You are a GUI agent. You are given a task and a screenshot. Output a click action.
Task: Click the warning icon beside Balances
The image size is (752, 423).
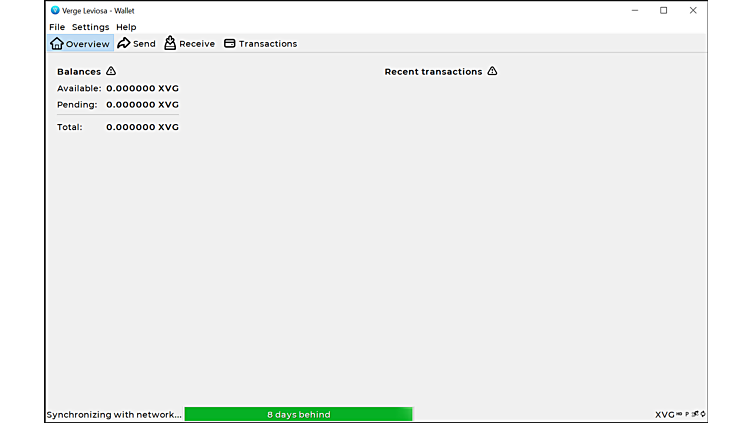pos(111,72)
